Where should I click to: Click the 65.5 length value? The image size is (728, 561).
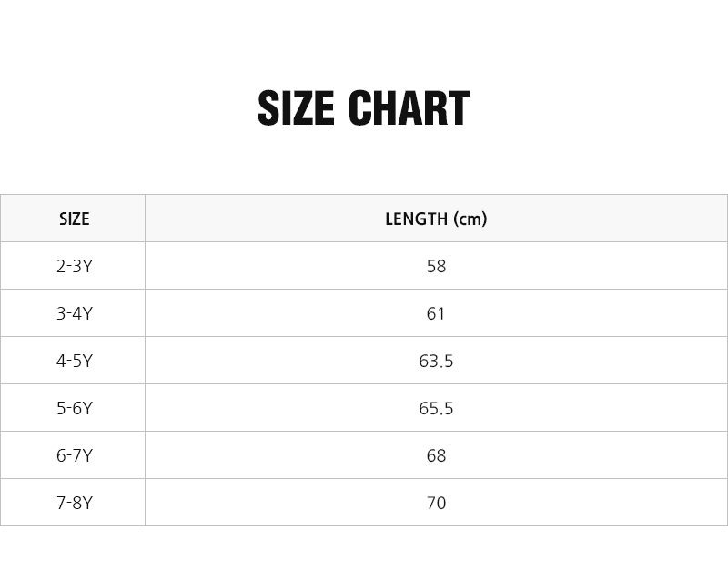(x=436, y=409)
